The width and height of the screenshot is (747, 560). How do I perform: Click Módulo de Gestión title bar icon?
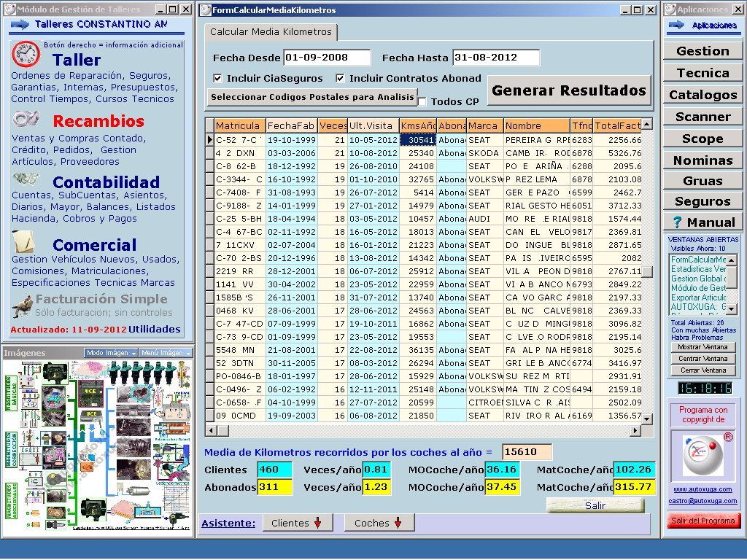pos(9,9)
